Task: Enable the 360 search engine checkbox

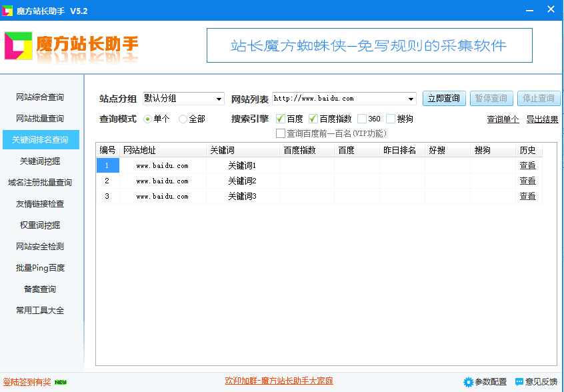Action: tap(362, 119)
